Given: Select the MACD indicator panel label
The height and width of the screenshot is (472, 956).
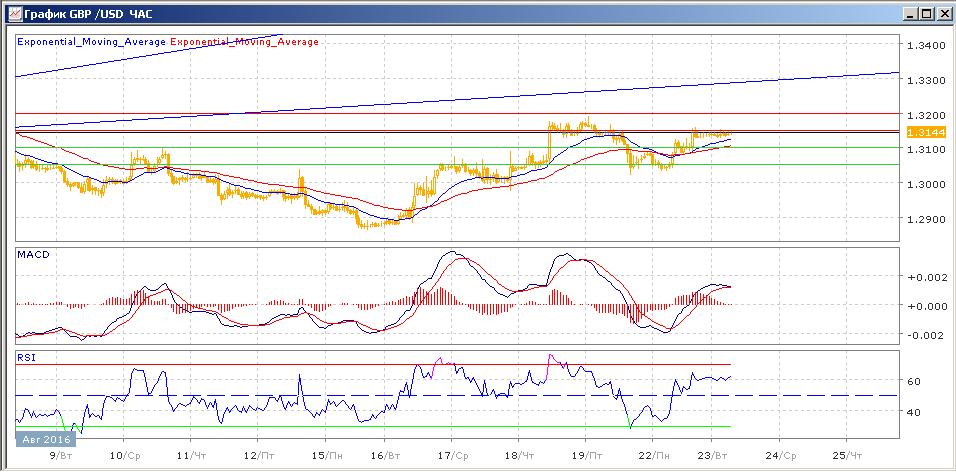Looking at the screenshot, I should 34,254.
